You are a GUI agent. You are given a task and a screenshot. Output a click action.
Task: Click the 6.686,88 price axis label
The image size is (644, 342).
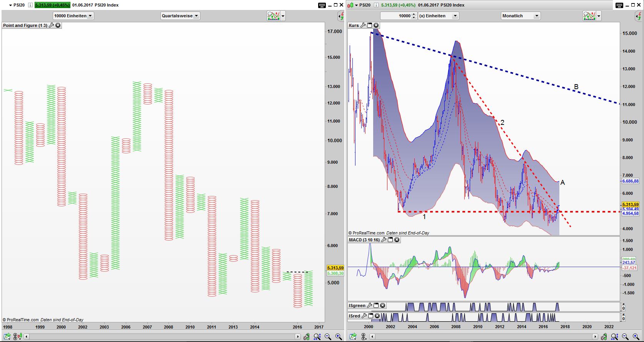coord(630,181)
